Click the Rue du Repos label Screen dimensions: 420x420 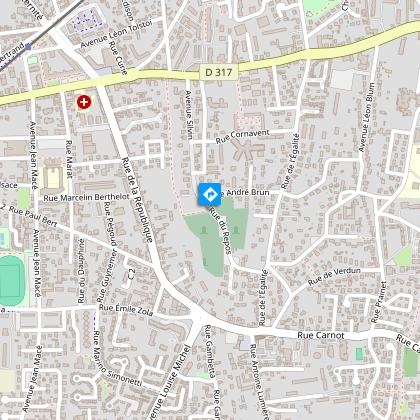click(220, 230)
